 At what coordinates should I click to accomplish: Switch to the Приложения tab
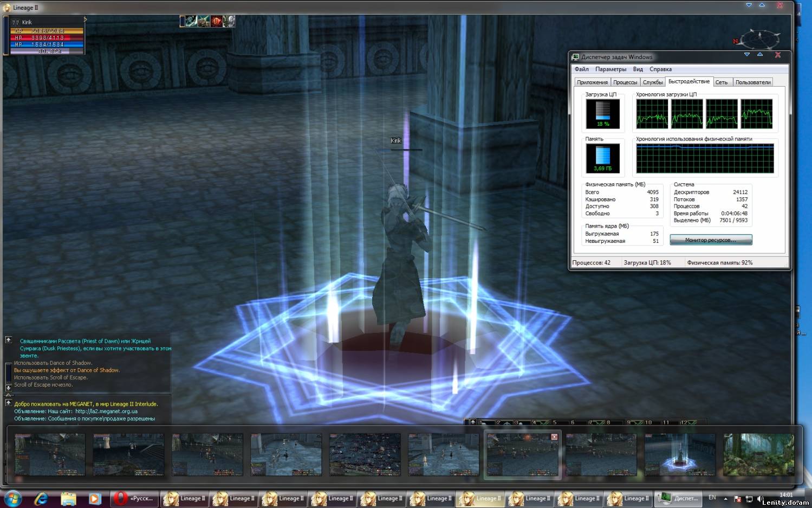592,82
